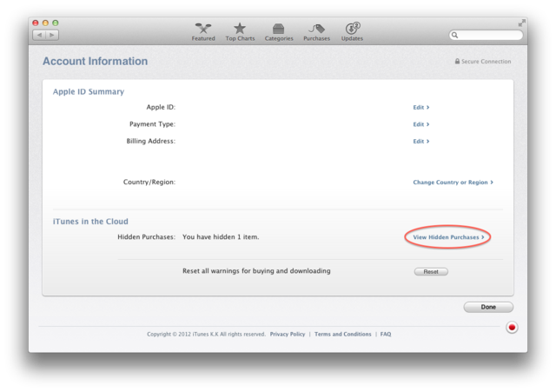Open the Privacy Policy link
The width and height of the screenshot is (556, 392).
(x=288, y=334)
